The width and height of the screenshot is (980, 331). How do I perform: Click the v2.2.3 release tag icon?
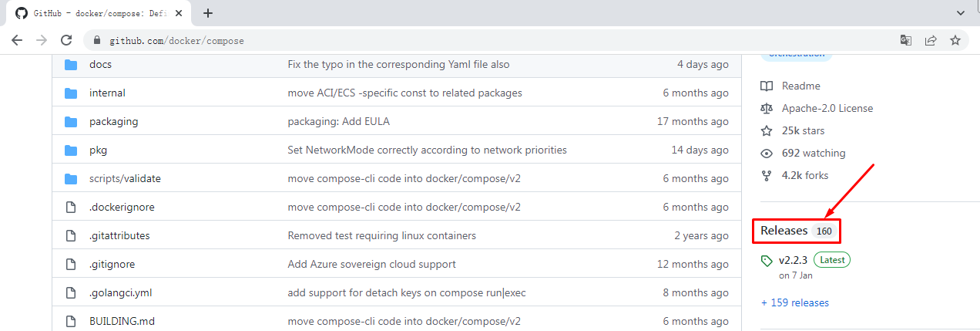[x=767, y=261]
